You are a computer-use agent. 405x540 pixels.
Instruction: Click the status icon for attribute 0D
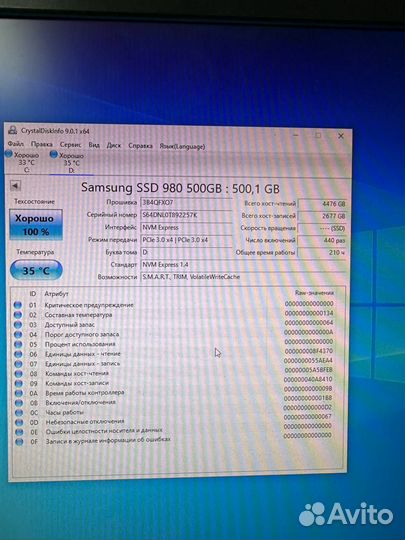(x=19, y=422)
